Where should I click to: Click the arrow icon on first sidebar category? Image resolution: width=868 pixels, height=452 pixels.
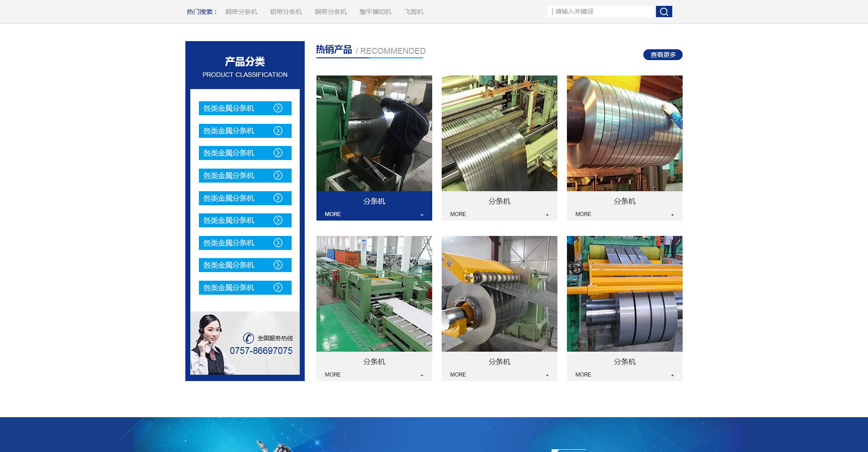click(x=278, y=108)
